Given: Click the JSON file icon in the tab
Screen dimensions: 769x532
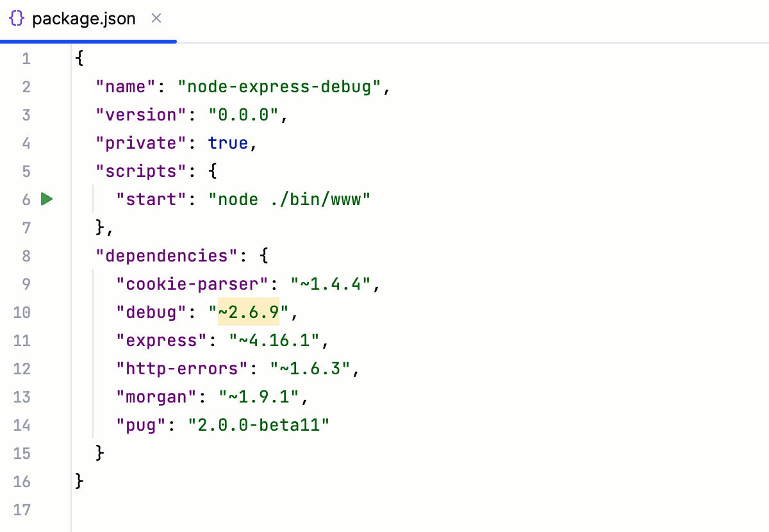Looking at the screenshot, I should pos(17,19).
